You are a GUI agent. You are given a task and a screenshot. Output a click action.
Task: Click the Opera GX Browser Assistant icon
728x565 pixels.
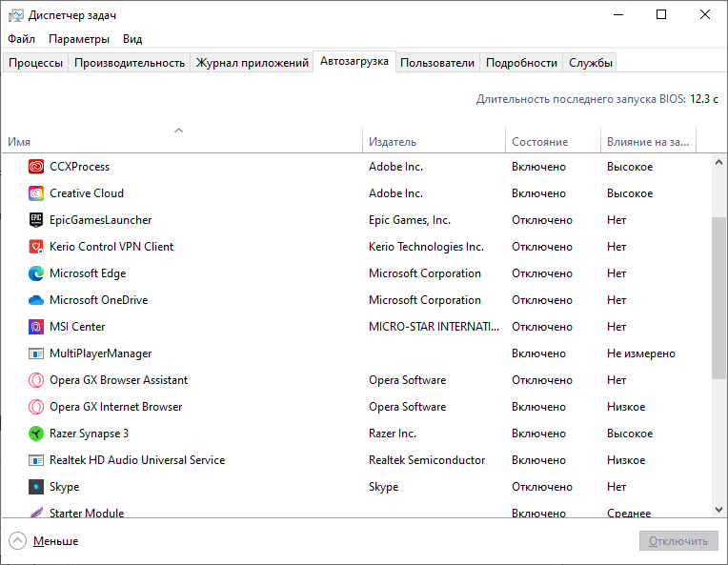(36, 380)
